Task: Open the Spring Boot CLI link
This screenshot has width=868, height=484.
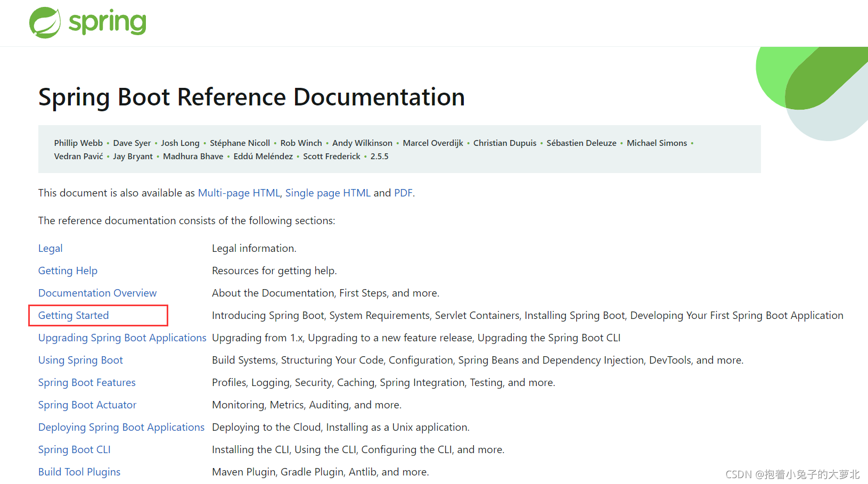Action: pos(75,450)
